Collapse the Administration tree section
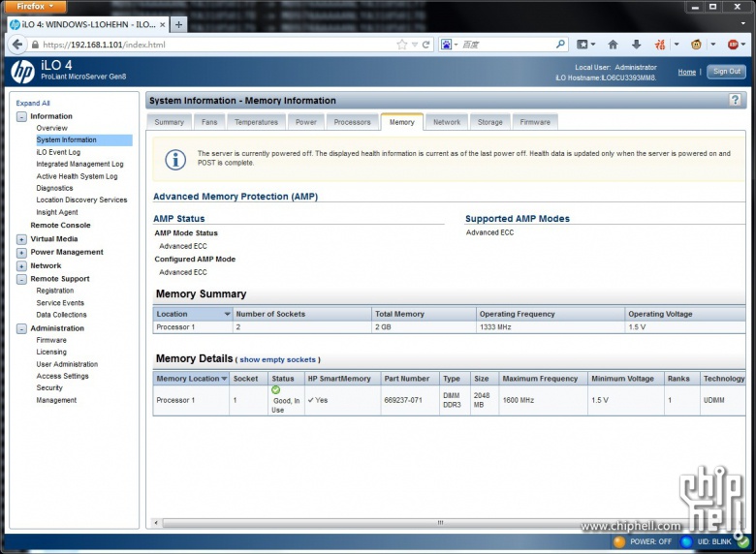Viewport: 756px width, 554px height. tap(21, 328)
